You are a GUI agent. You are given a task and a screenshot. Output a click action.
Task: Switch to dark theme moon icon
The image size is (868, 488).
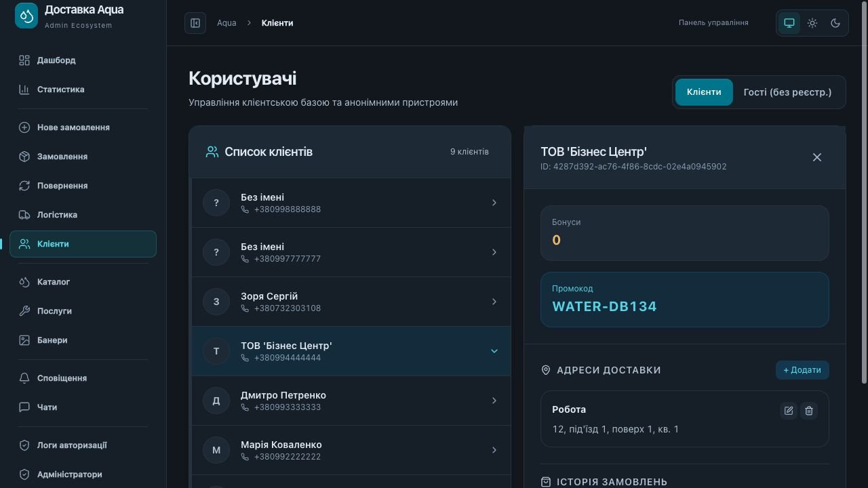(x=835, y=23)
